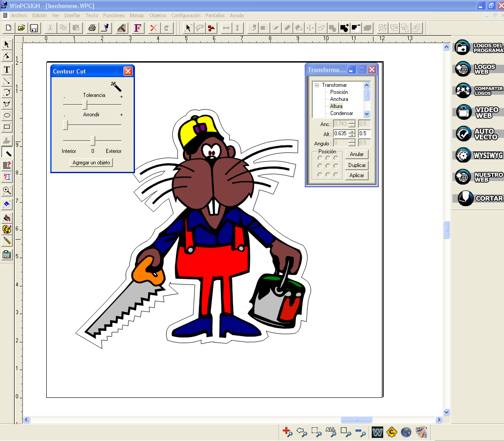Click the magic wand in Contour Cut
504x441 pixels.
coord(116,86)
